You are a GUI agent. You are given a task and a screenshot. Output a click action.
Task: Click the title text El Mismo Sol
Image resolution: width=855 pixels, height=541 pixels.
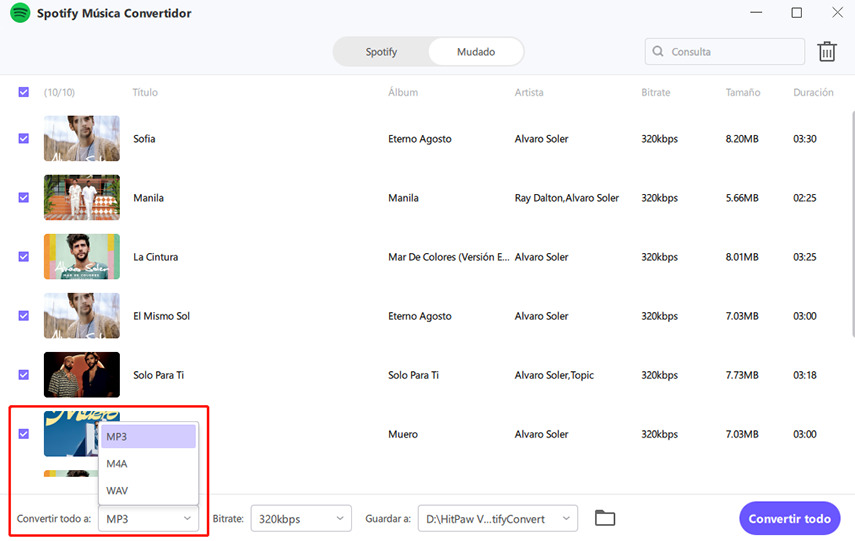(161, 316)
